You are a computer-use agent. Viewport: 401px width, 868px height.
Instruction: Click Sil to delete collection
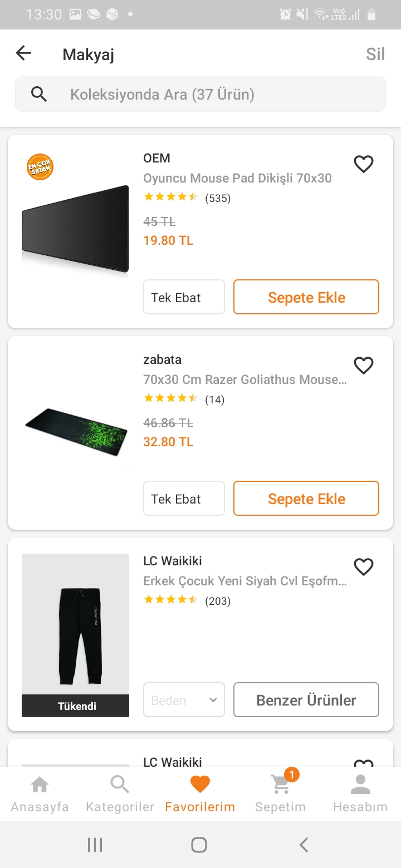[375, 54]
